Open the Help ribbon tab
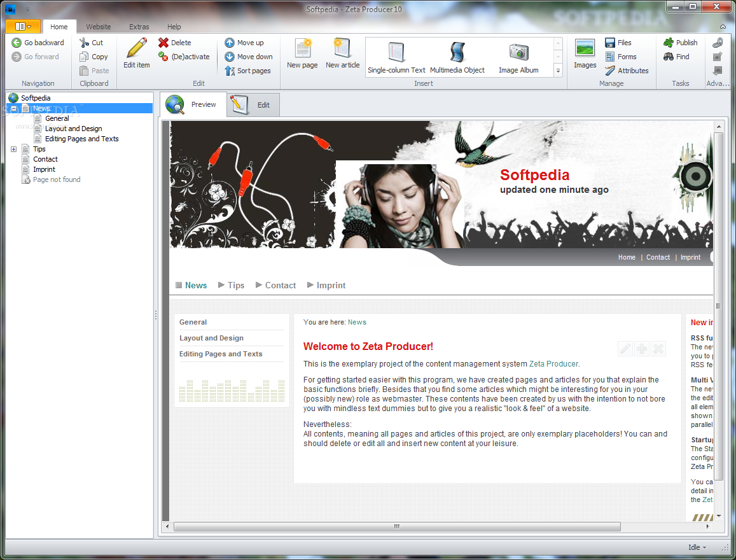The width and height of the screenshot is (736, 560). pyautogui.click(x=174, y=27)
